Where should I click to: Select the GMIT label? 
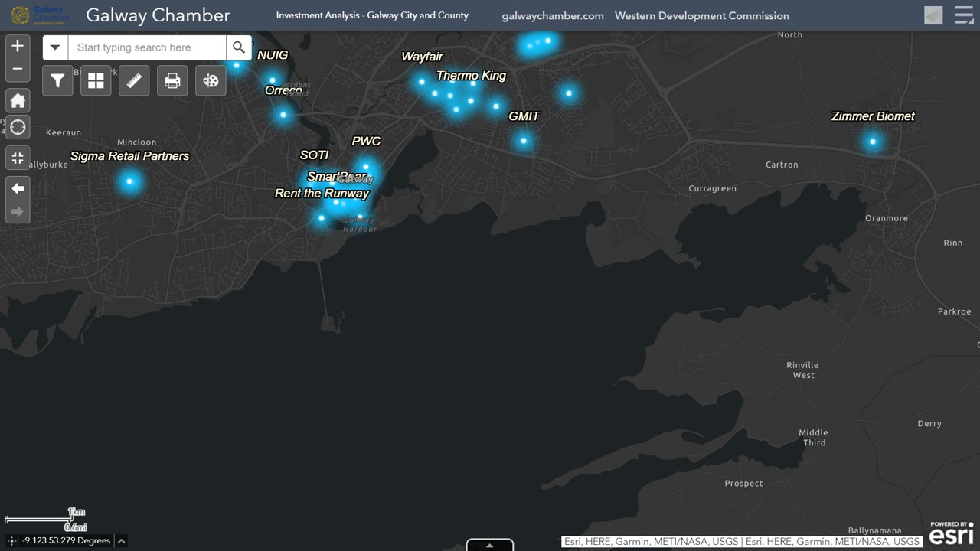tap(524, 116)
